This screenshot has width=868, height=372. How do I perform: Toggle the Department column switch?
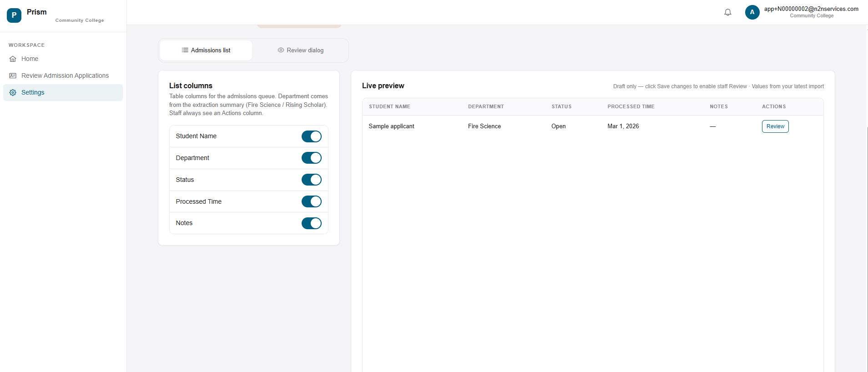click(x=312, y=158)
